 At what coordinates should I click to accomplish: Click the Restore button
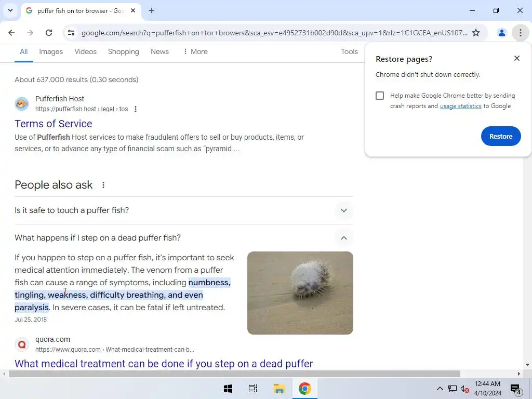(501, 136)
